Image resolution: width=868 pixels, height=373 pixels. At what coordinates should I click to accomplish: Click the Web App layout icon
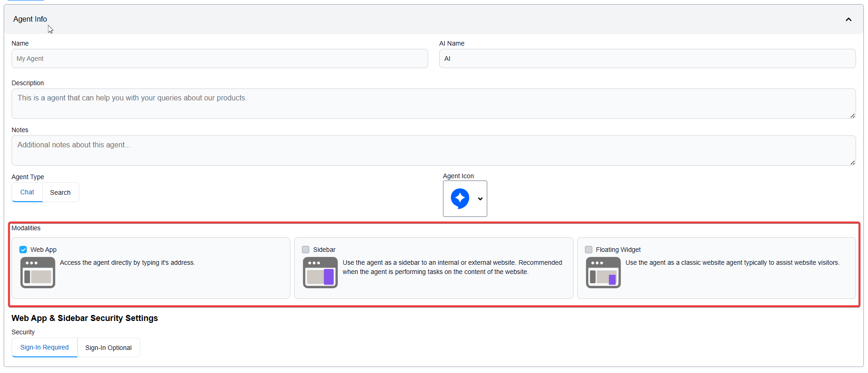pyautogui.click(x=38, y=273)
